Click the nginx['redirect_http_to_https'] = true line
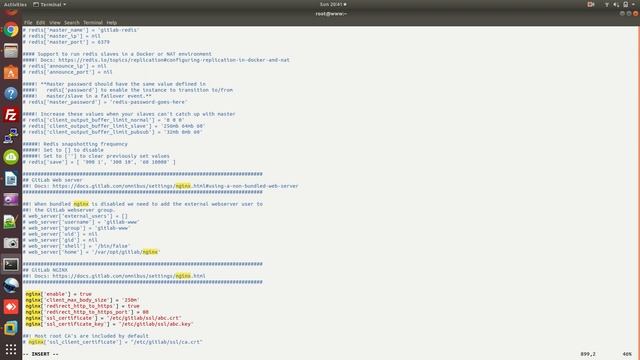Viewport: 640px width, 360px height. coord(82,306)
